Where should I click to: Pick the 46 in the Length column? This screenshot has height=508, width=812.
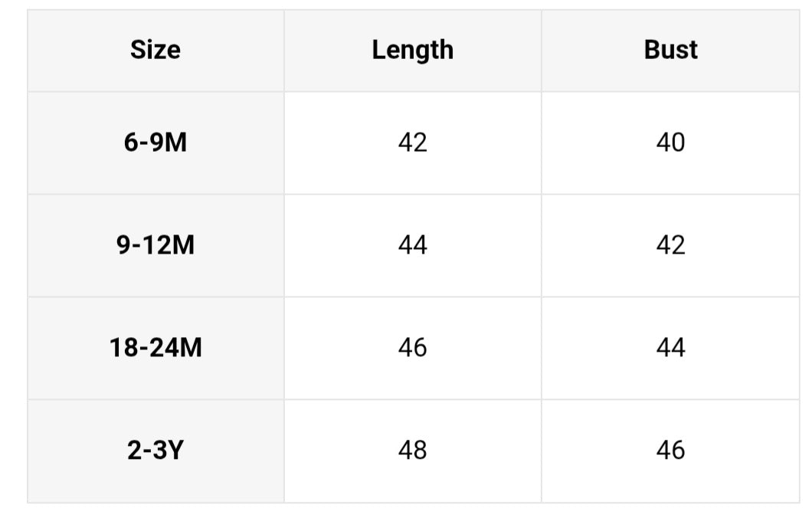pyautogui.click(x=412, y=348)
